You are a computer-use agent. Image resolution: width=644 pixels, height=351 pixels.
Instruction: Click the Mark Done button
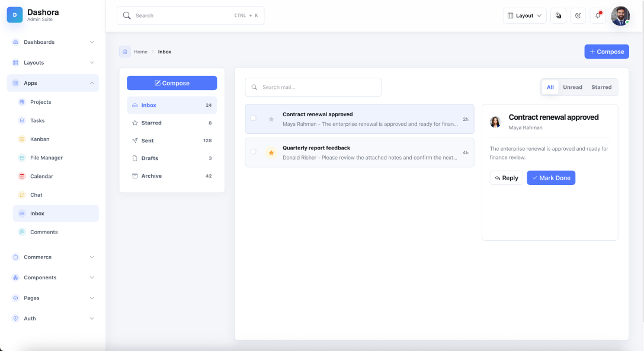551,178
